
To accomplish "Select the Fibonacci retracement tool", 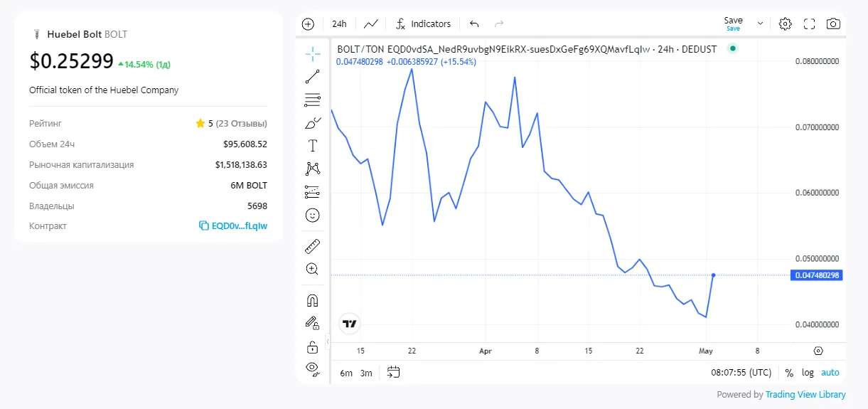I will (312, 100).
